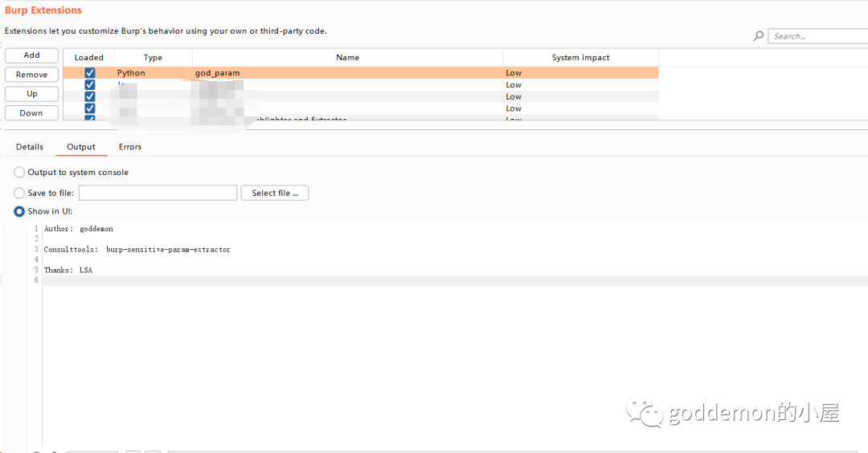Click the 'Author: goddemon' output line
This screenshot has height=453, width=868.
point(79,228)
